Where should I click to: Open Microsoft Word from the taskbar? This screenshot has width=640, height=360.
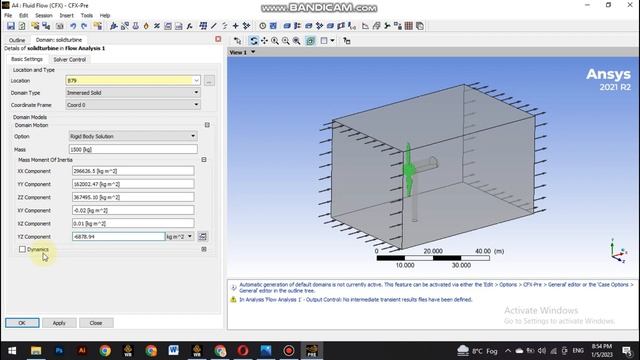click(173, 350)
